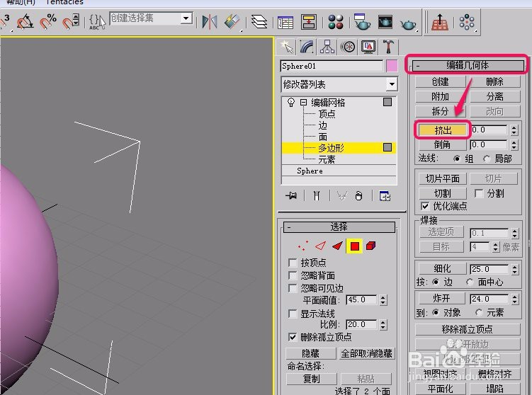Select Polygon sub-object red square
Image resolution: width=532 pixels, height=395 pixels.
click(355, 246)
